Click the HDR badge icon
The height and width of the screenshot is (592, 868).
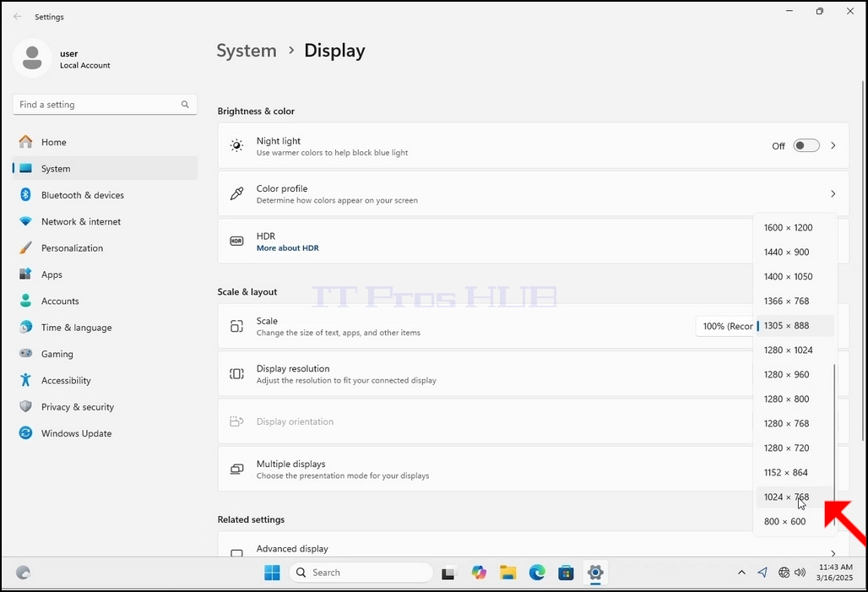pos(236,241)
